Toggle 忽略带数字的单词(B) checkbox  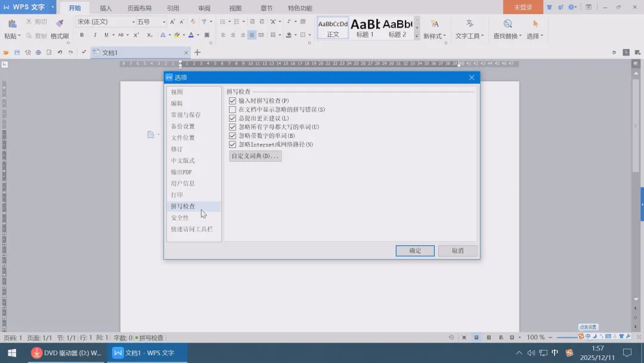click(233, 136)
